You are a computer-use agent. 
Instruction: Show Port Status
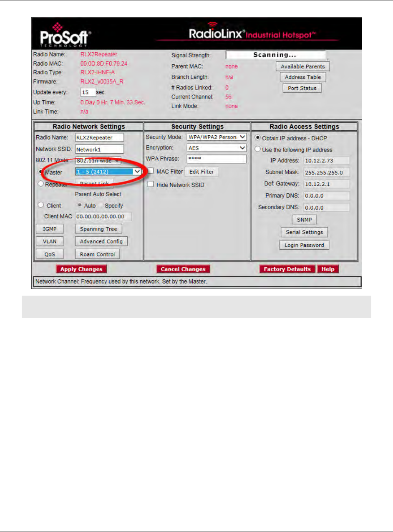click(x=302, y=88)
